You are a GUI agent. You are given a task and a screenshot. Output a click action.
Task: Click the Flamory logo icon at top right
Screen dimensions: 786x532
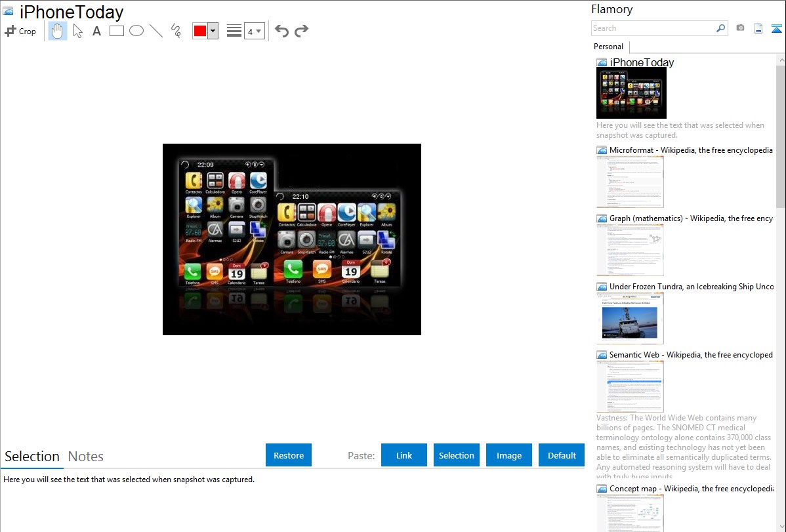pyautogui.click(x=776, y=28)
